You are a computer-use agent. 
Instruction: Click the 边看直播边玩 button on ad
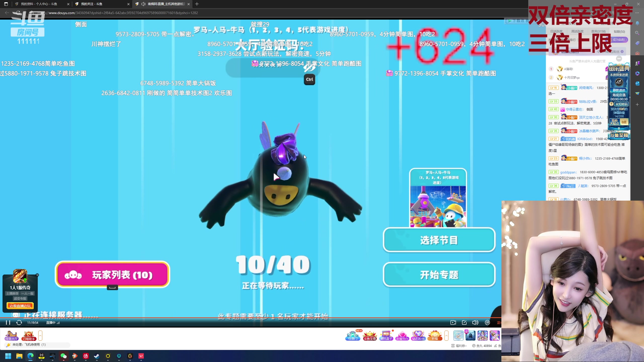point(20,306)
